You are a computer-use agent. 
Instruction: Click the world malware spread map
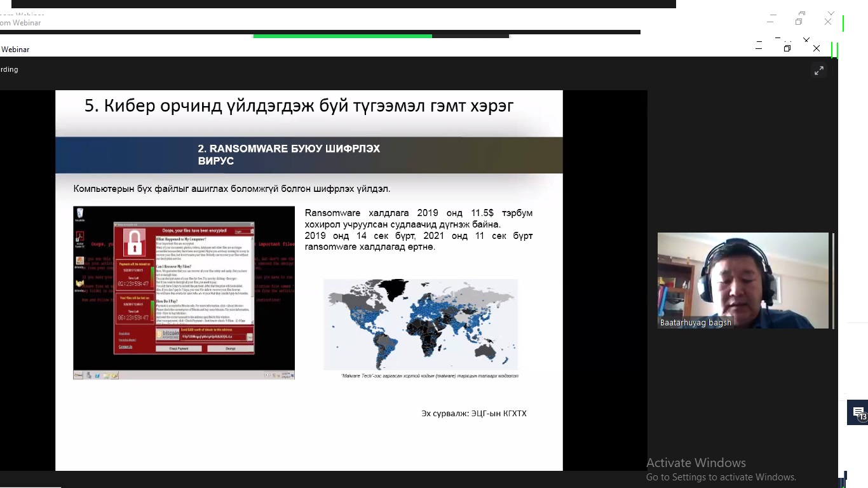point(421,324)
